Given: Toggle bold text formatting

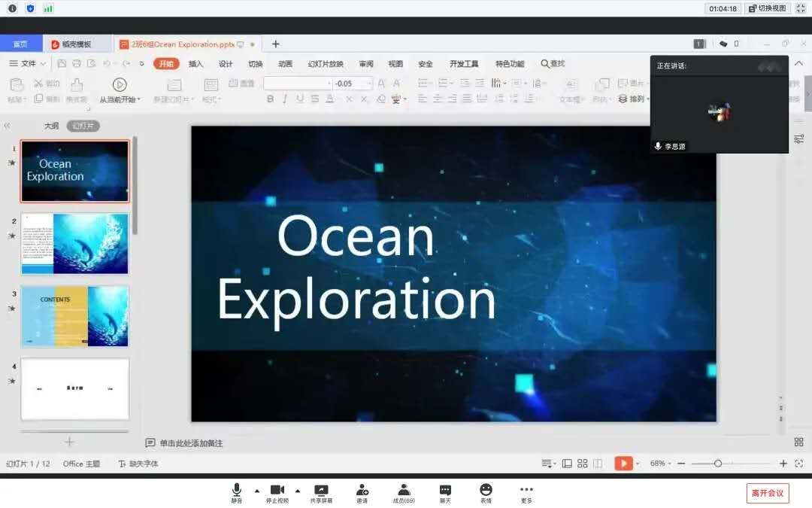Looking at the screenshot, I should (x=271, y=99).
